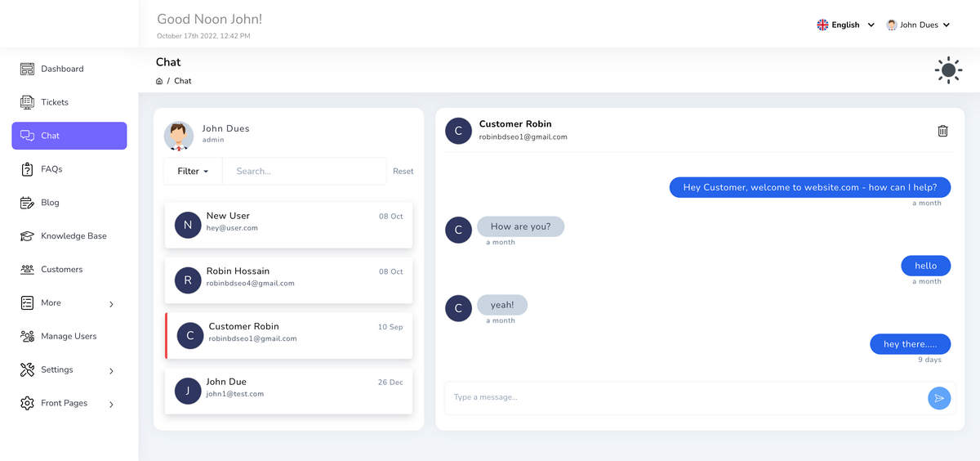The image size is (980, 461).
Task: Click the Dashboard sidebar icon
Action: coord(27,69)
